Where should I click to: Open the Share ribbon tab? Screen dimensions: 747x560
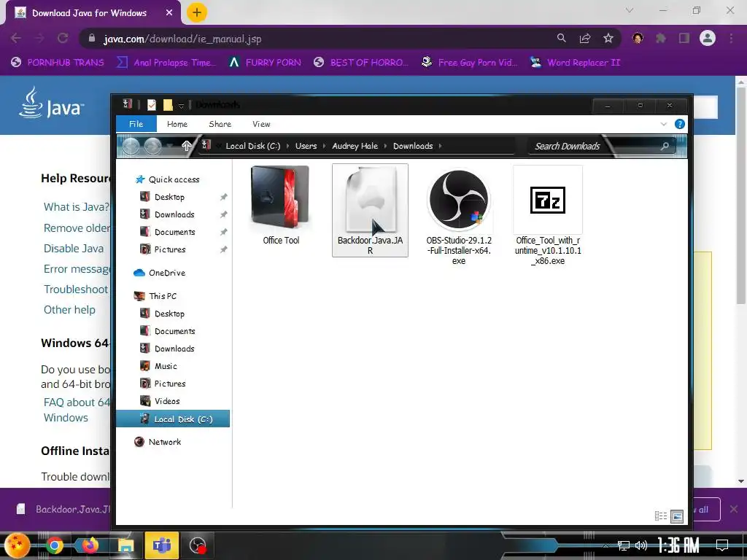[x=220, y=124]
